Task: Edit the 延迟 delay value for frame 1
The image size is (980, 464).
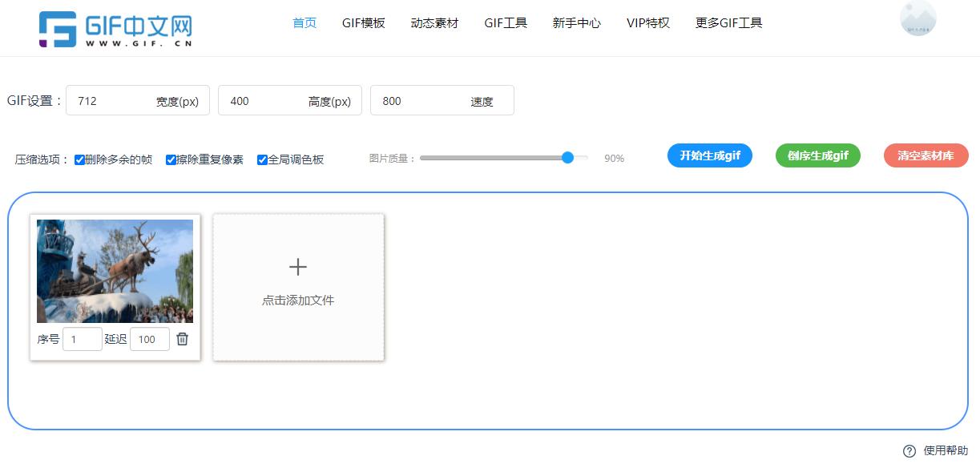Action: (x=149, y=339)
